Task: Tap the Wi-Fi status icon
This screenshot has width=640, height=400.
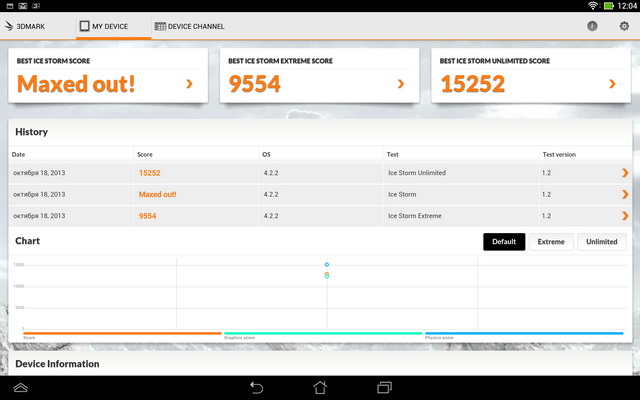Action: click(x=593, y=6)
